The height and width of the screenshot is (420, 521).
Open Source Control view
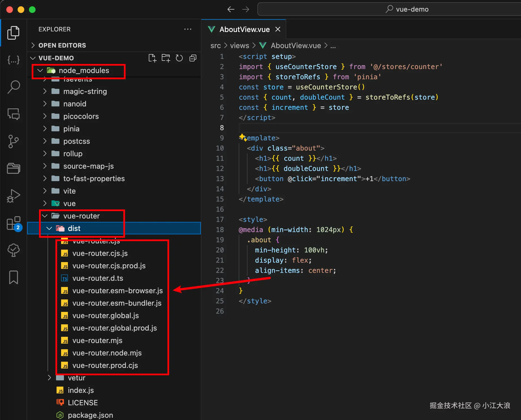pyautogui.click(x=14, y=141)
